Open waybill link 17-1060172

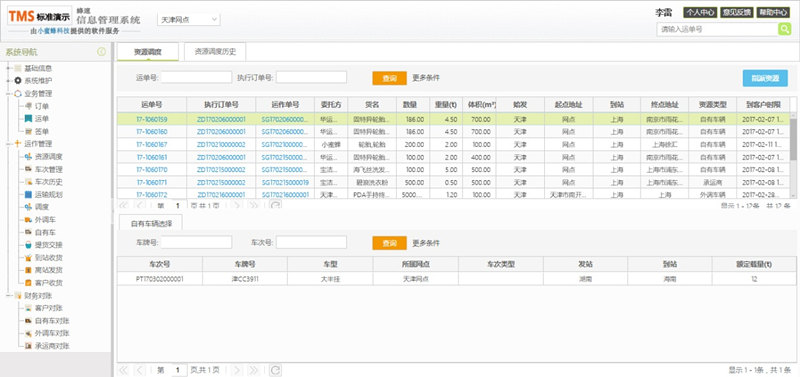(152, 195)
